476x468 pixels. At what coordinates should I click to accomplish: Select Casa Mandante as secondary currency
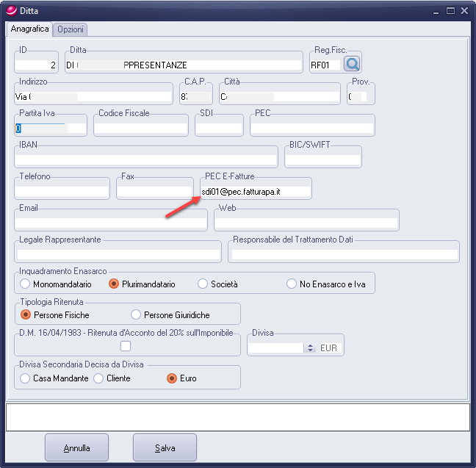click(25, 378)
